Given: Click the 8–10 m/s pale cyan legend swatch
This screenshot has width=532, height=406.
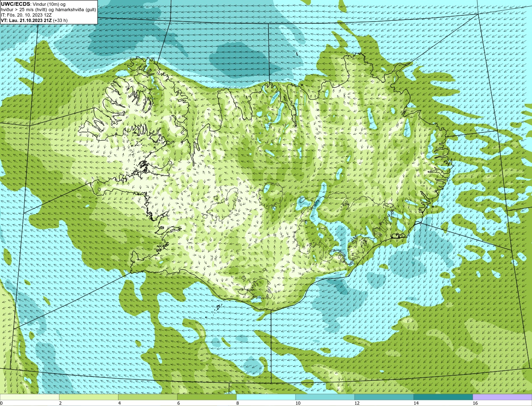Looking at the screenshot, I should 266,397.
